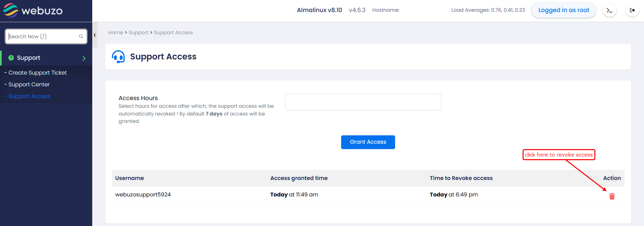Screen dimensions: 644x226
Task: Select the webuzosupport5924 username row
Action: (x=143, y=195)
